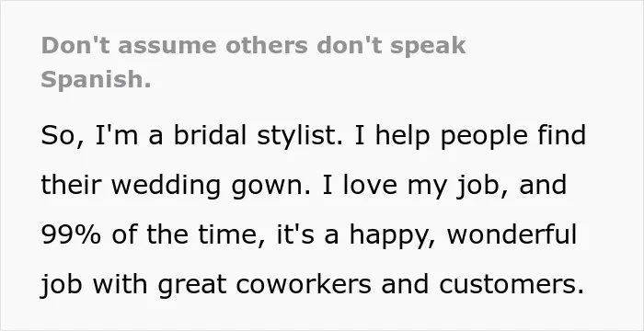Click the word "assume" in the gray heading
Image resolution: width=644 pixels, height=331 pixels.
[167, 46]
